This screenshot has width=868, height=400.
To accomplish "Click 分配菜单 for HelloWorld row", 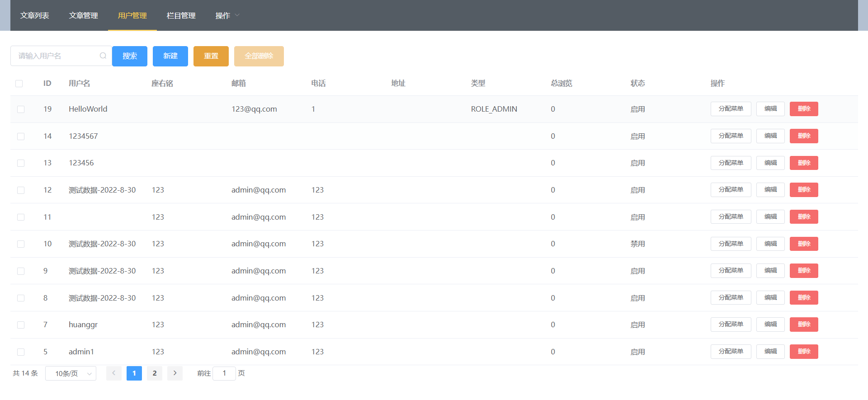I will coord(731,109).
